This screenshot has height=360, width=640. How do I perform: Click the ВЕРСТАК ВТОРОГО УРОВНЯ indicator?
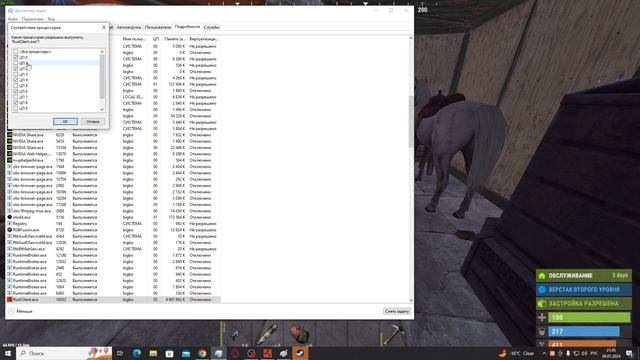click(x=584, y=289)
